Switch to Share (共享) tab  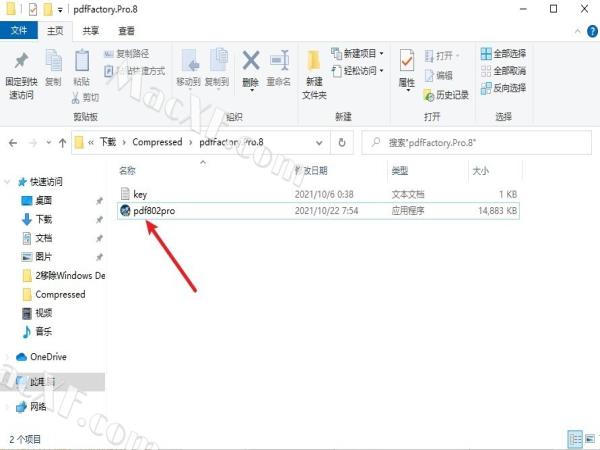point(91,31)
